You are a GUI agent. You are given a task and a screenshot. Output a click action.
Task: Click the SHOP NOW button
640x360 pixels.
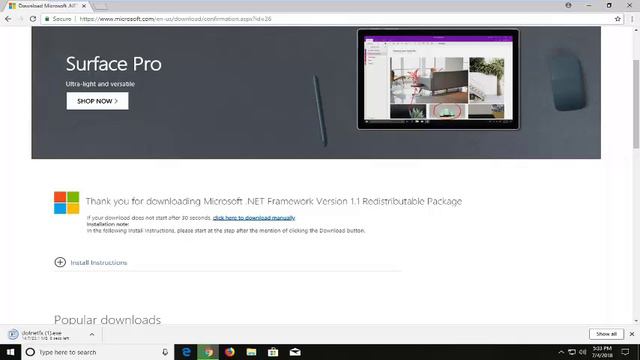coord(97,101)
